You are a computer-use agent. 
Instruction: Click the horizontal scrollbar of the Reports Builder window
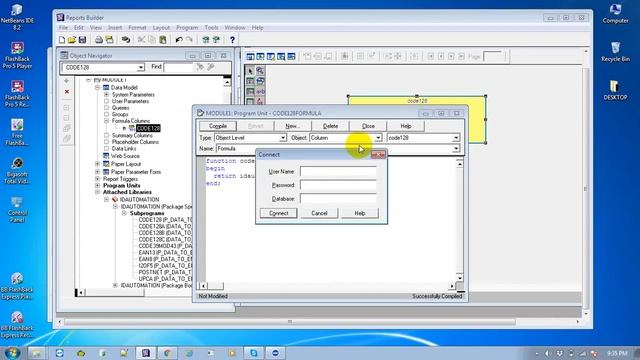point(289,322)
